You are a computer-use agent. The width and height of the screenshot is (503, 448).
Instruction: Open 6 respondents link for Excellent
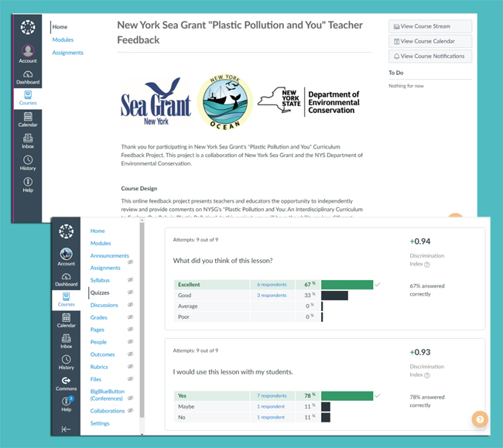tap(272, 285)
